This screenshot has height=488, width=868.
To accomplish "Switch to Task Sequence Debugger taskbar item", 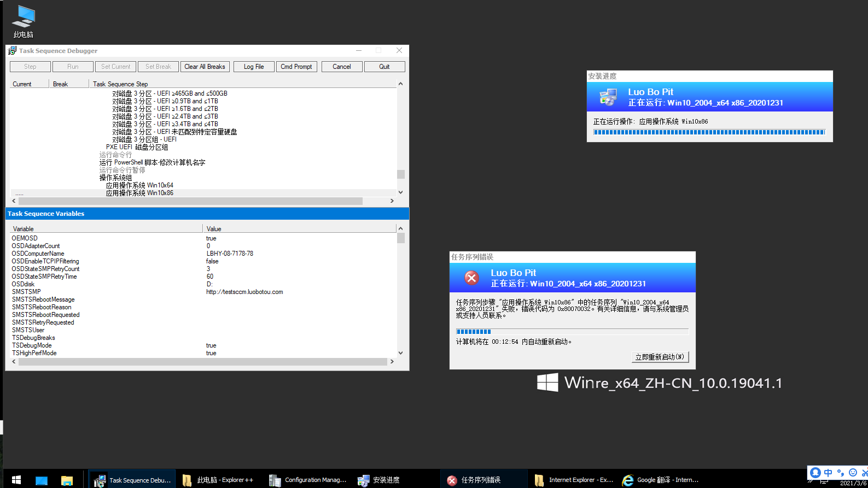I will pos(132,480).
